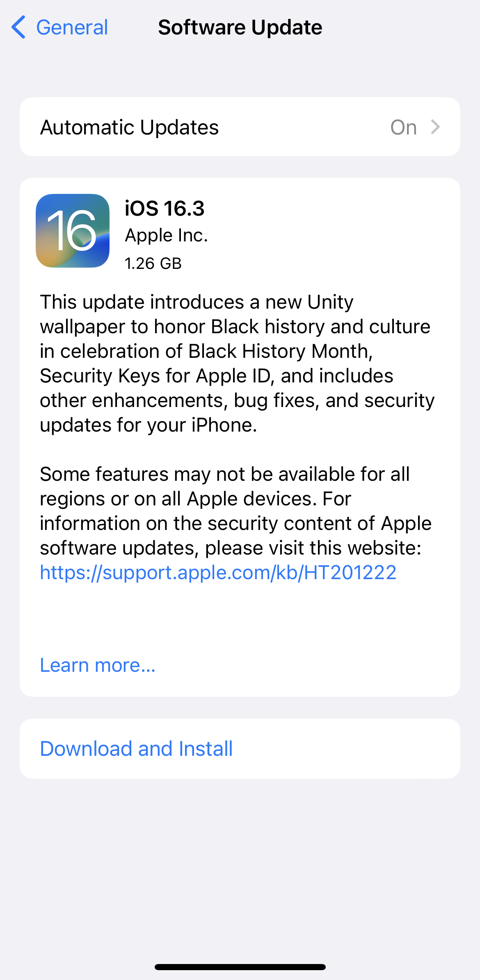Start Download and Install
Screen dimensions: 480x980
240,748
